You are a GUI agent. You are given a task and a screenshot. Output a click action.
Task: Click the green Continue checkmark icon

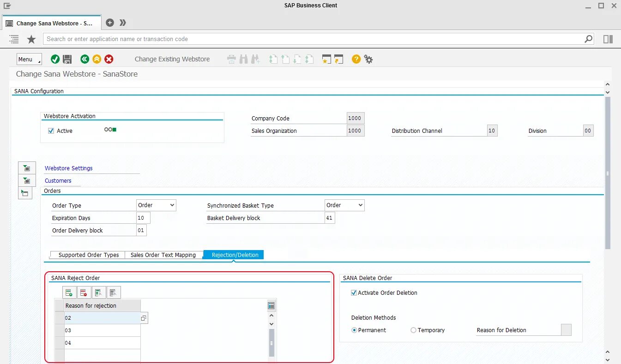(55, 59)
